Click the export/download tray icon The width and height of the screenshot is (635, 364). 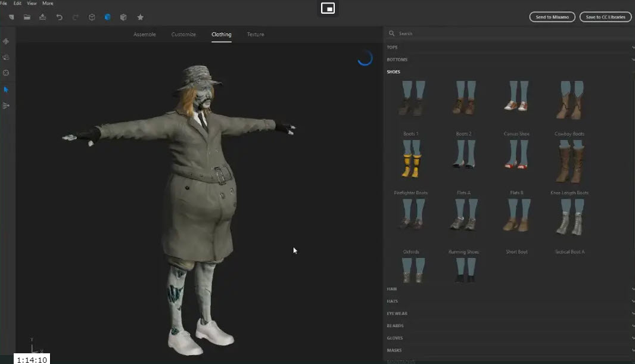(43, 17)
